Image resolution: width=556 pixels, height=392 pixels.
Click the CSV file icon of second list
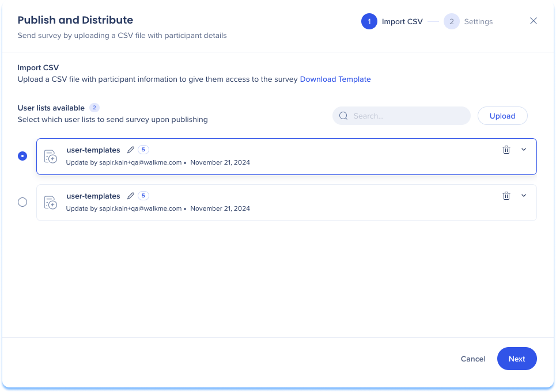[51, 203]
